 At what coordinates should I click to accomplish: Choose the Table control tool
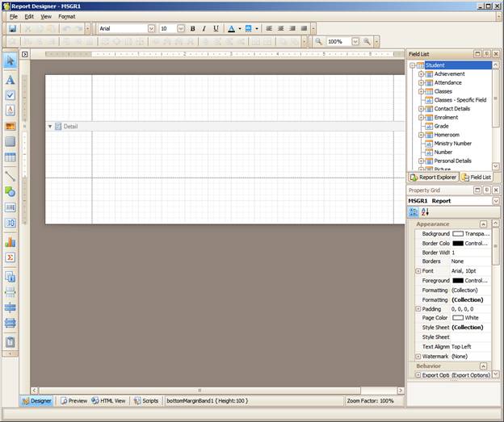click(x=10, y=157)
